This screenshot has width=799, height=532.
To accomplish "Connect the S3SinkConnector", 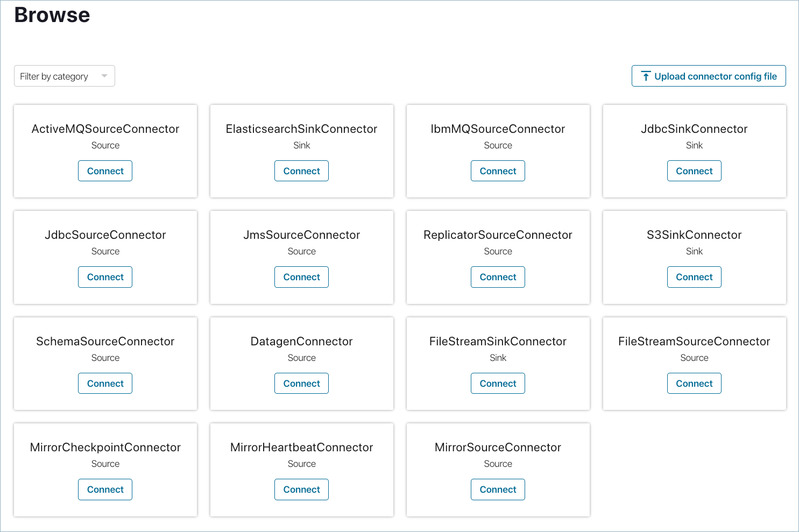I will coord(694,277).
